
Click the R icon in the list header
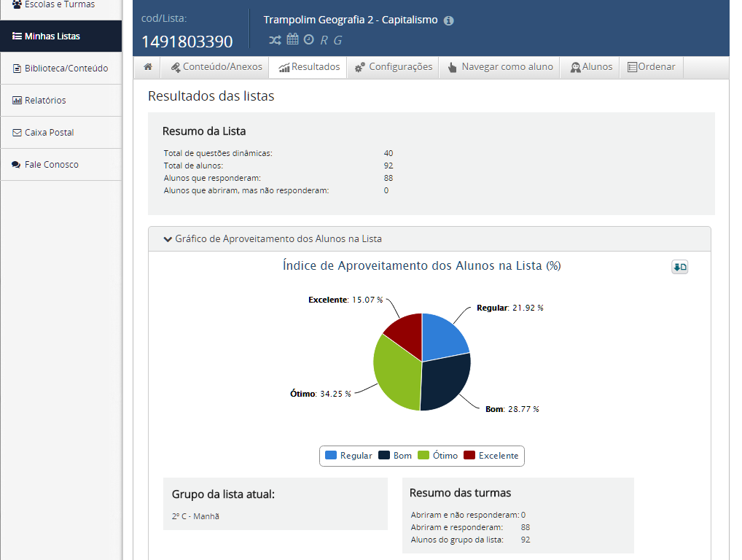tap(324, 39)
